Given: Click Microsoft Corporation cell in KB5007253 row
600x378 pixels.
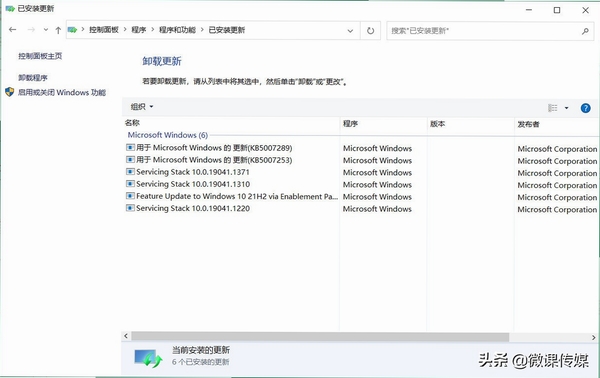Looking at the screenshot, I should pos(557,161).
